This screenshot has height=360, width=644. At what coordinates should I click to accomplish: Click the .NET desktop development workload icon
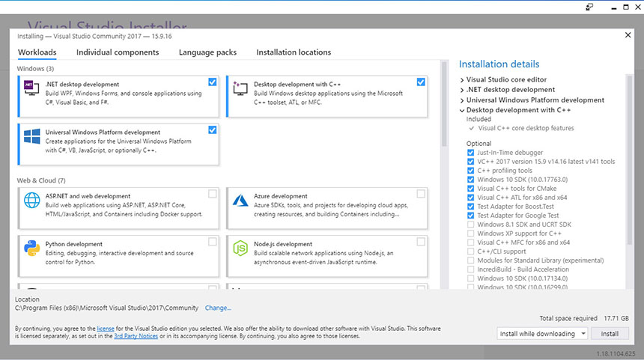click(31, 88)
